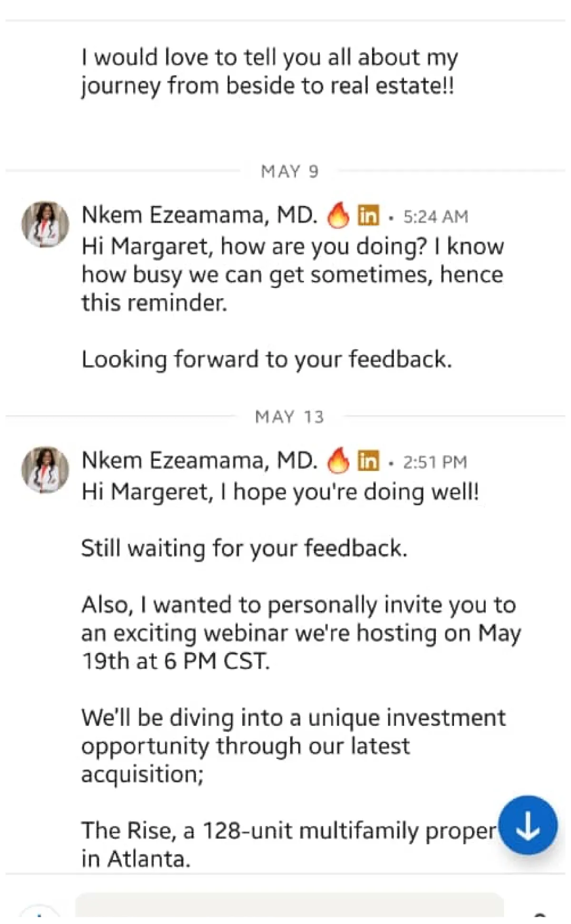571x924 pixels.
Task: Click the 2:51 PM message timestamp
Action: [x=435, y=462]
